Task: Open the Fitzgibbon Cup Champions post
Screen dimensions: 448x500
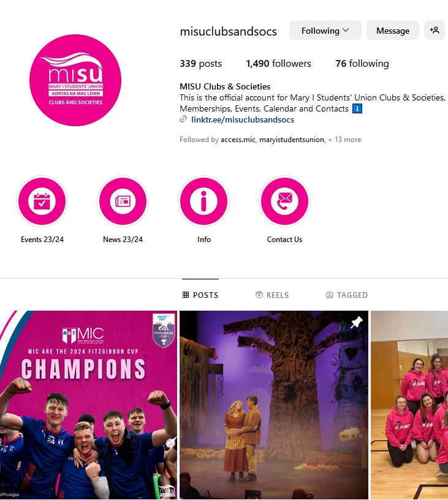Action: tap(88, 405)
